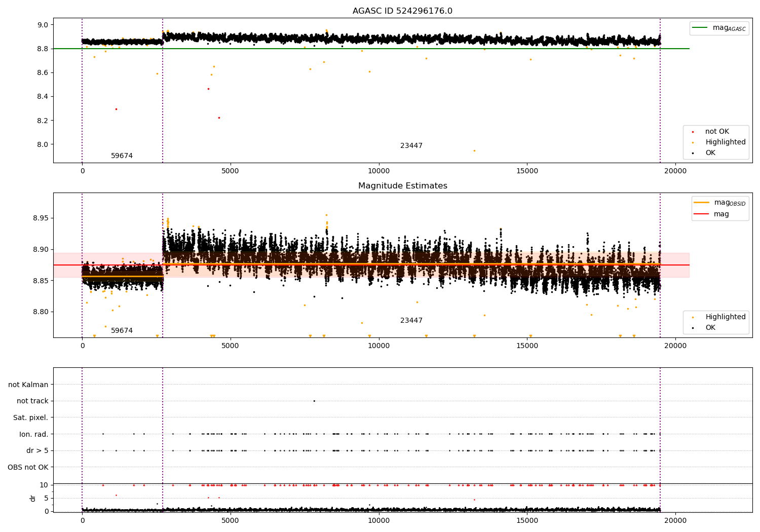This screenshot has height=532, width=760.
Task: Click the 15000 x-axis tick under middle plot
Action: (x=527, y=346)
